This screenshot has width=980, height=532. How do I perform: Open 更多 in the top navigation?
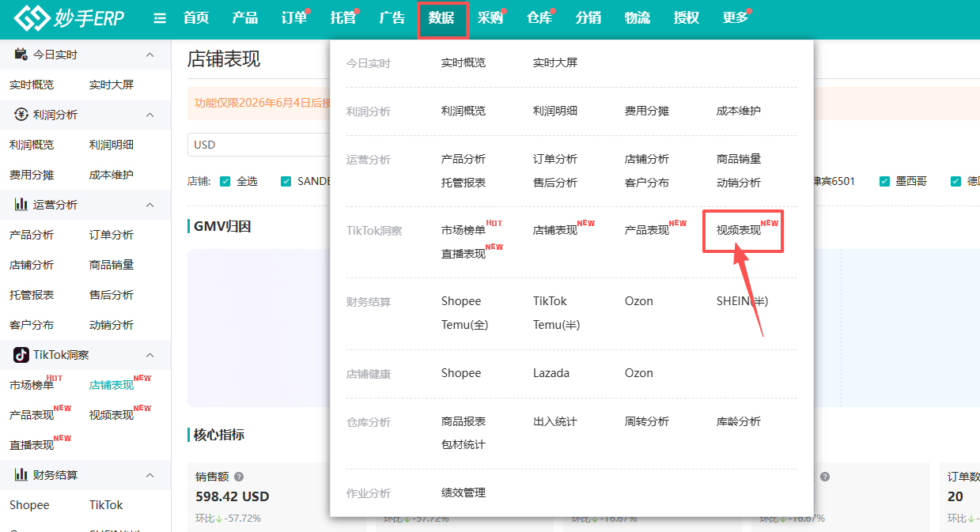click(x=736, y=18)
